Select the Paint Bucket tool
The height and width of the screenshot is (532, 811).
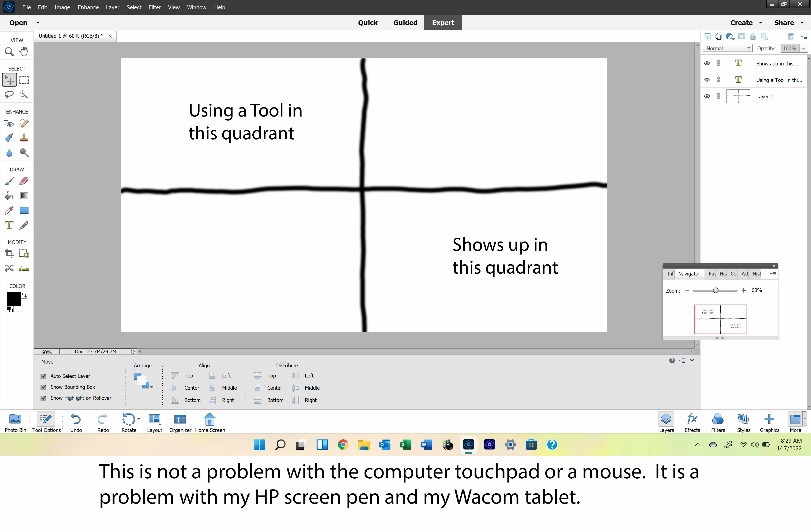[x=9, y=195]
